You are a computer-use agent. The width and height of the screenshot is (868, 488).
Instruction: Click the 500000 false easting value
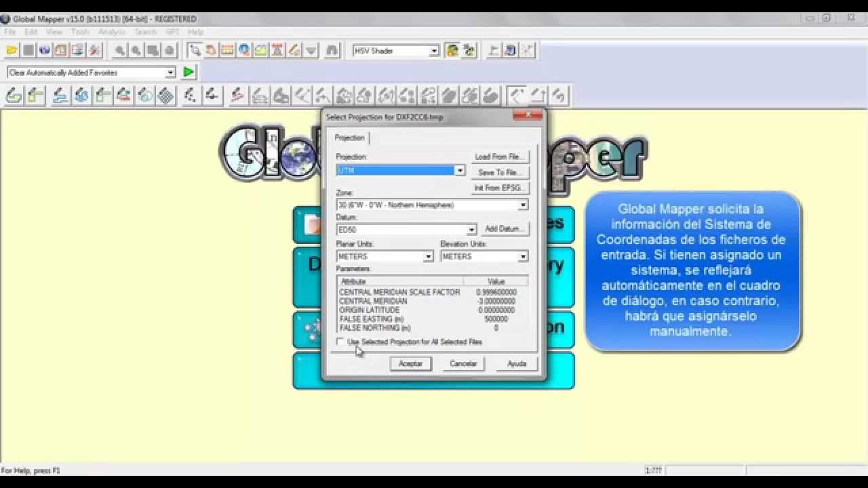tap(496, 319)
